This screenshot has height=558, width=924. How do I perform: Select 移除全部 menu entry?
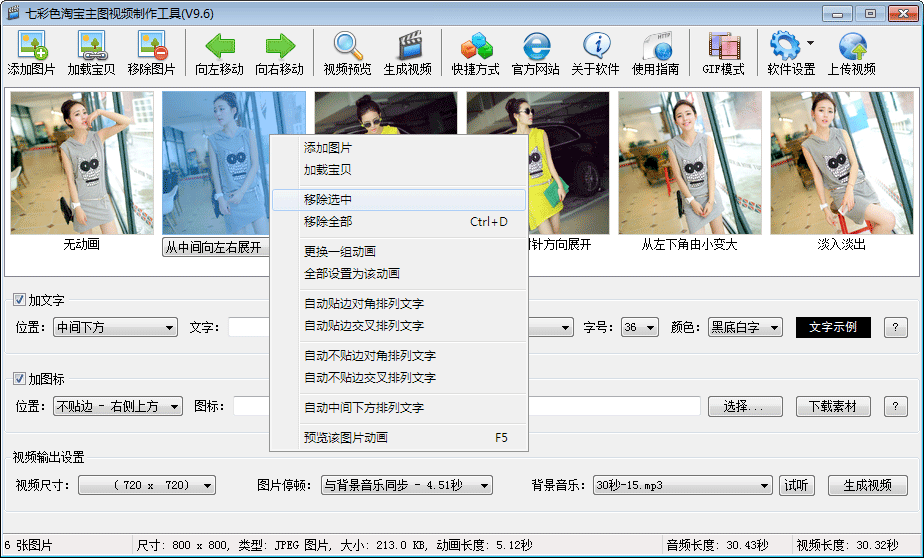(399, 222)
